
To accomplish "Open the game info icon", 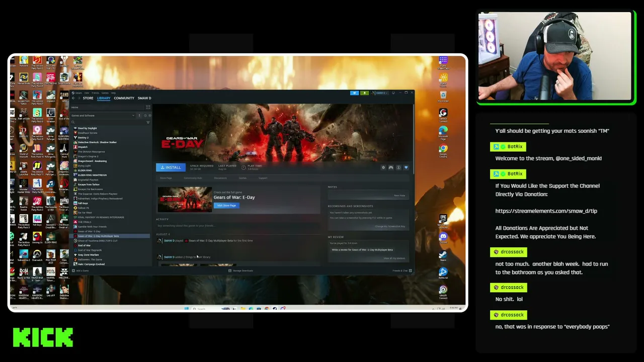I will click(x=398, y=167).
